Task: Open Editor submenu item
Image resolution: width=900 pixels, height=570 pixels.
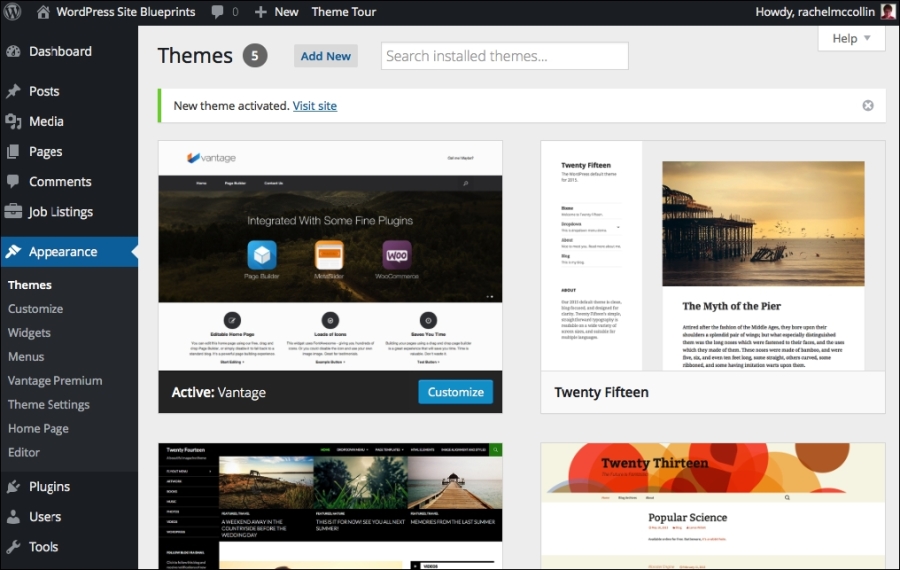Action: click(24, 452)
